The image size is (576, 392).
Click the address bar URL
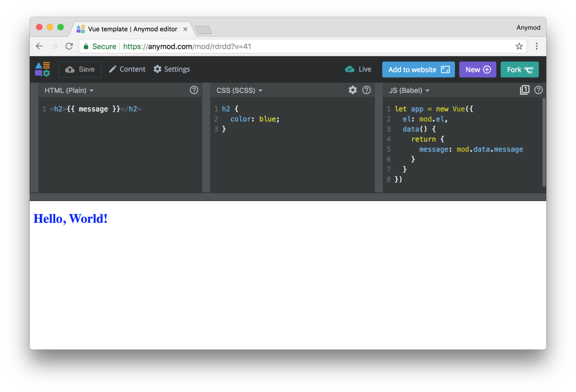click(x=187, y=47)
